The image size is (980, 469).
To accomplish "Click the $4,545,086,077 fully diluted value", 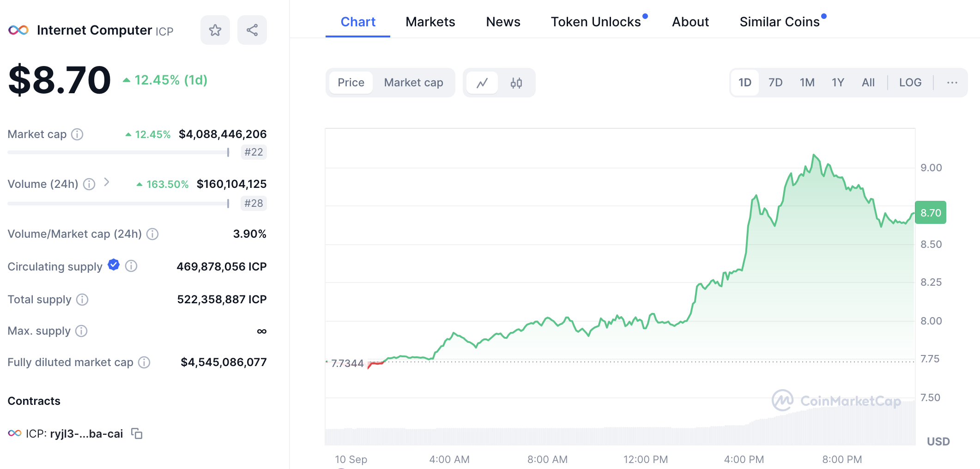I will click(224, 362).
